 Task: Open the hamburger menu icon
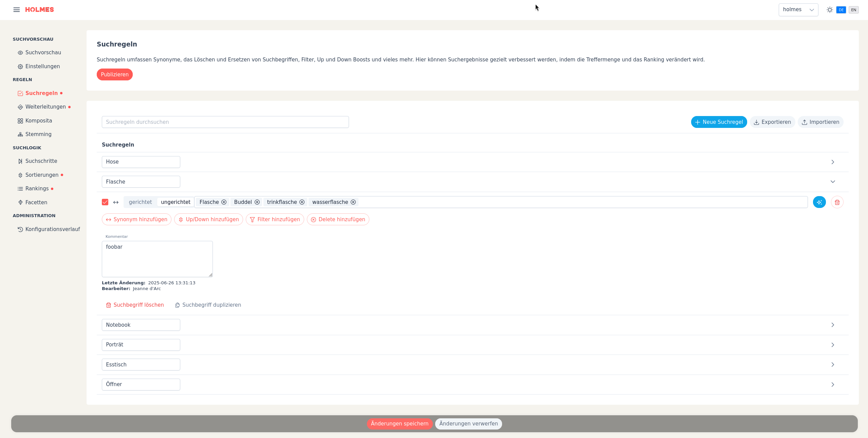click(x=16, y=9)
